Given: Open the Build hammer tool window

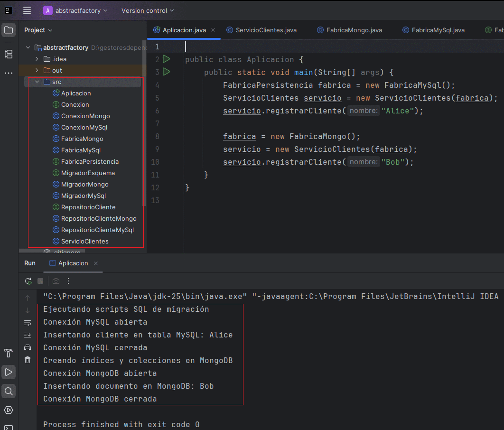Looking at the screenshot, I should (x=9, y=353).
